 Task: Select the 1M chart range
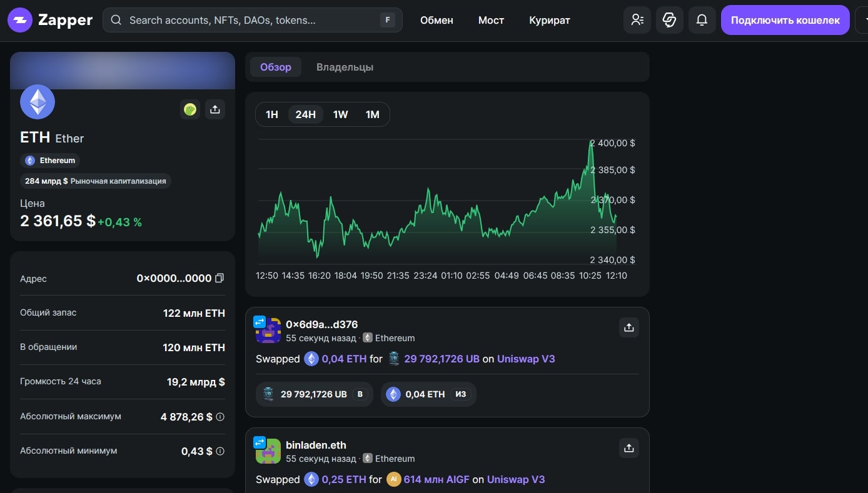[373, 114]
